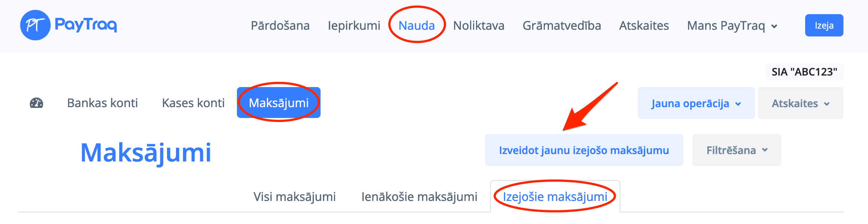Open the Kases konti section
The image size is (868, 224).
click(193, 103)
